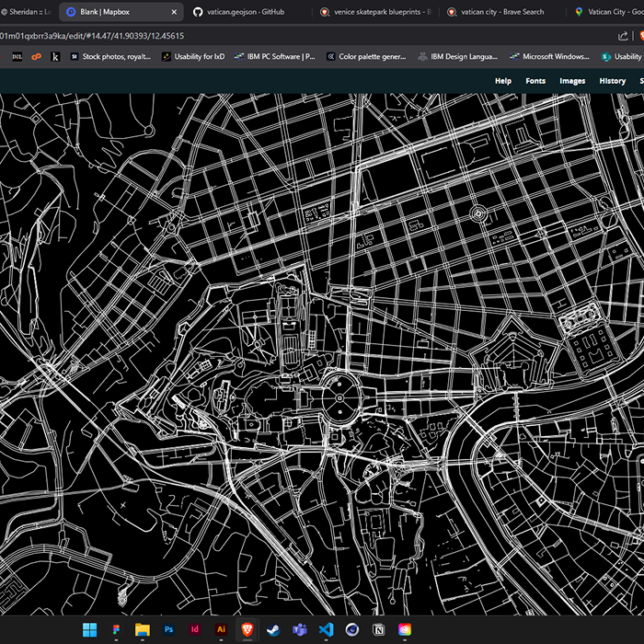Click History in the Mapbox top bar
The height and width of the screenshot is (644, 644).
[612, 81]
